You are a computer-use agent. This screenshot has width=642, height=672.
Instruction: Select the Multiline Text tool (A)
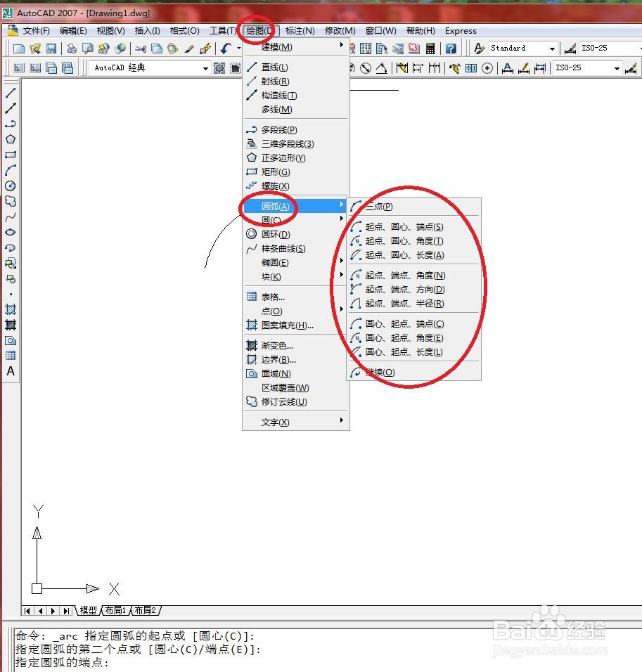11,371
